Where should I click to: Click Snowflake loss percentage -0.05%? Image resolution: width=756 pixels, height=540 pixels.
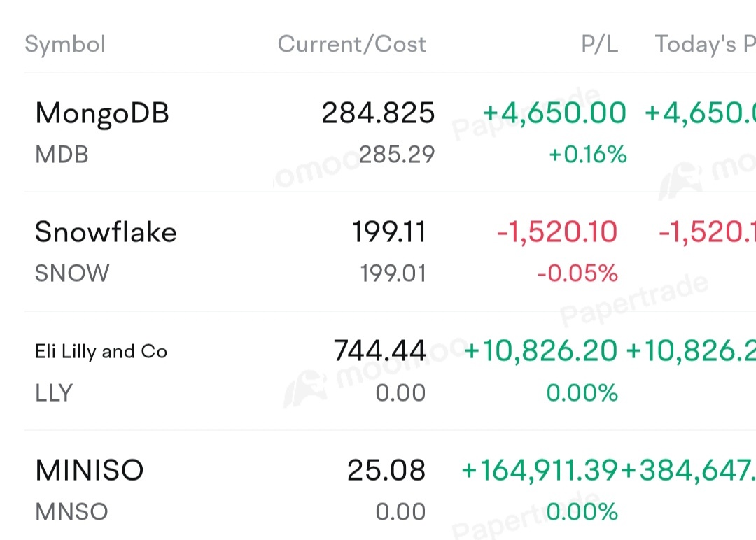(577, 273)
